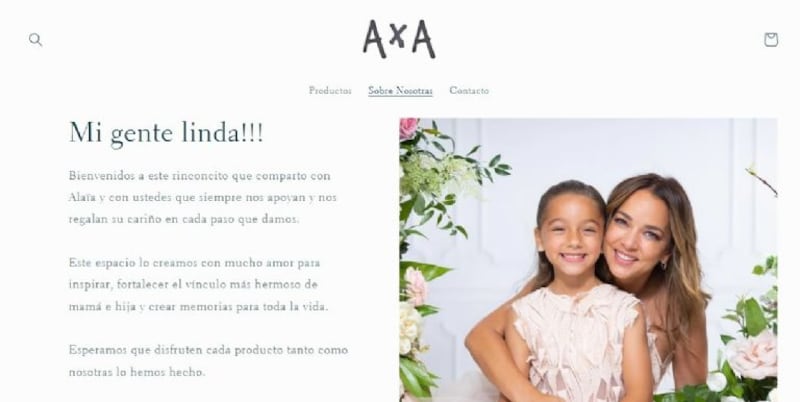
Task: Click the pink rose at photo's top-left corner
Action: 409,129
